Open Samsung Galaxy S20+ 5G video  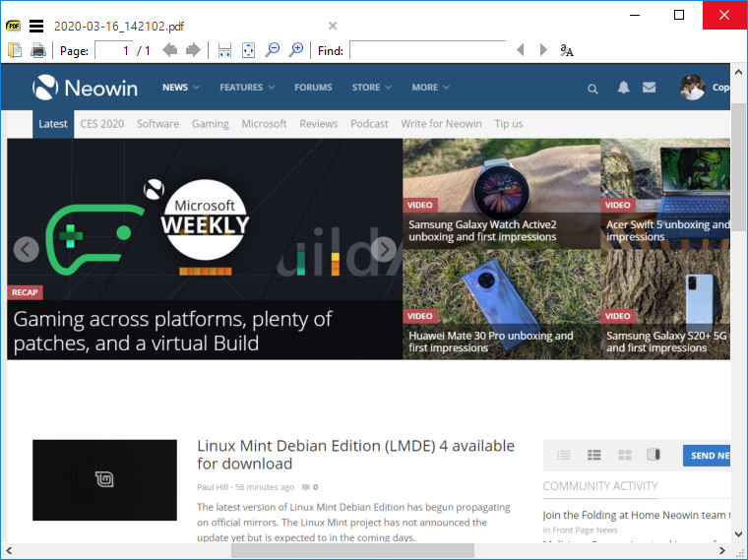point(667,342)
